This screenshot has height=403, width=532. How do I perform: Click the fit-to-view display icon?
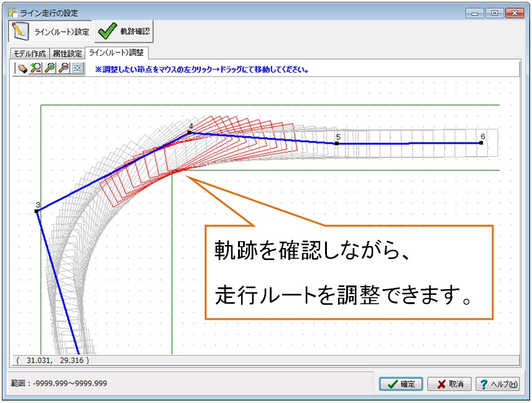point(78,68)
